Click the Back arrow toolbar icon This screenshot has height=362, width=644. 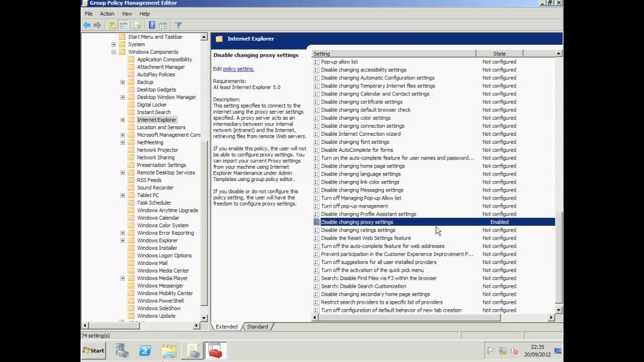tap(87, 25)
